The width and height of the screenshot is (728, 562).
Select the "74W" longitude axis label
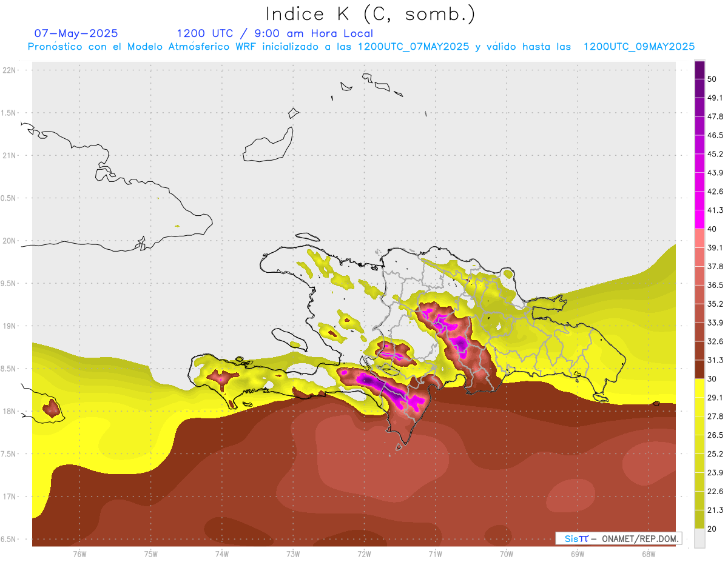coord(222,554)
